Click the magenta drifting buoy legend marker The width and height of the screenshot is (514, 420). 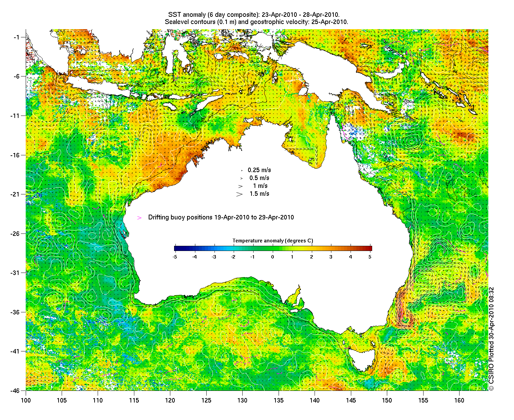(139, 218)
